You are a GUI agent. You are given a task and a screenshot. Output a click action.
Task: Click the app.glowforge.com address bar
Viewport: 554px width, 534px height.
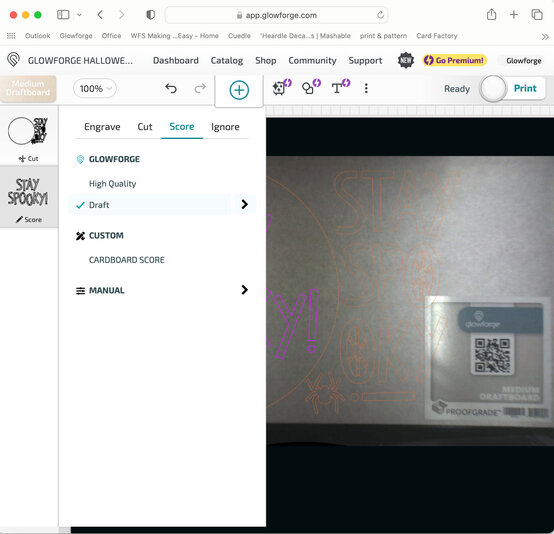[276, 15]
